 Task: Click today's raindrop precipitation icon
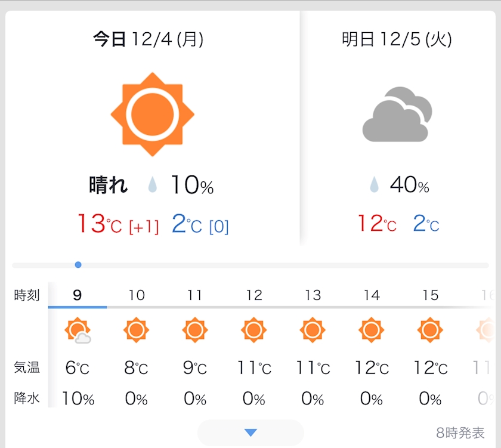click(153, 186)
